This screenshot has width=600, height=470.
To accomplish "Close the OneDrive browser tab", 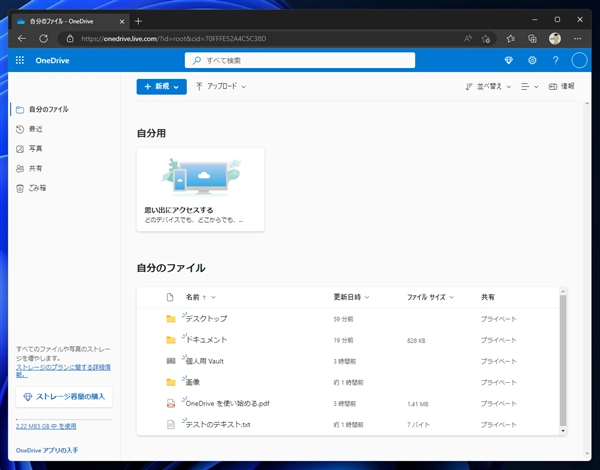I will click(122, 21).
